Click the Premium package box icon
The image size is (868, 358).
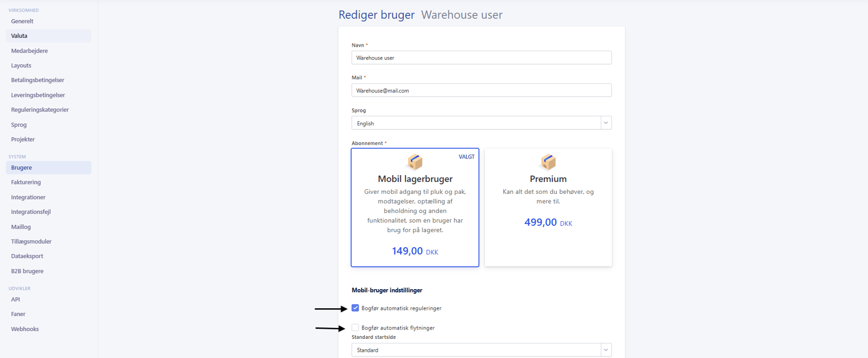point(548,162)
